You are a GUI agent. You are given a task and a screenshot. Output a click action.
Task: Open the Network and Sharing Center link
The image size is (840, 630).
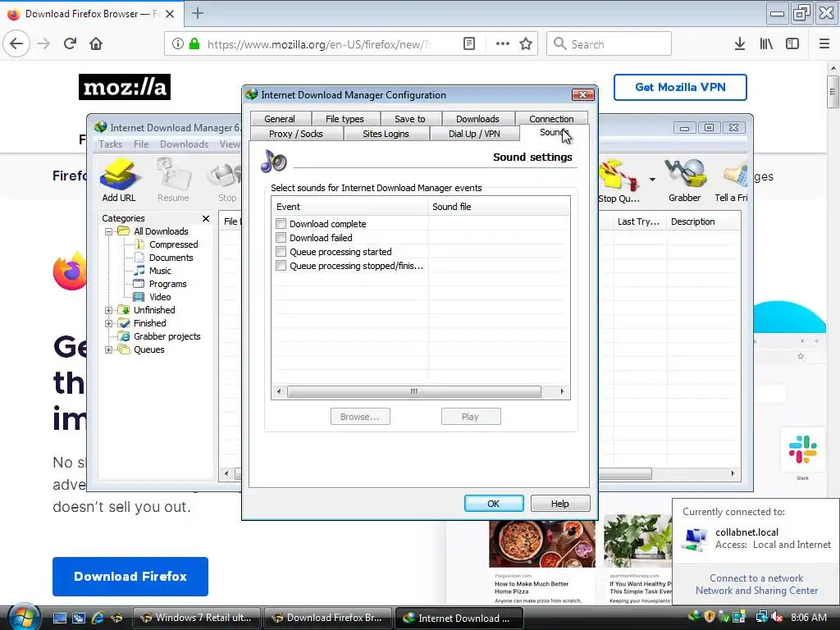tap(756, 591)
